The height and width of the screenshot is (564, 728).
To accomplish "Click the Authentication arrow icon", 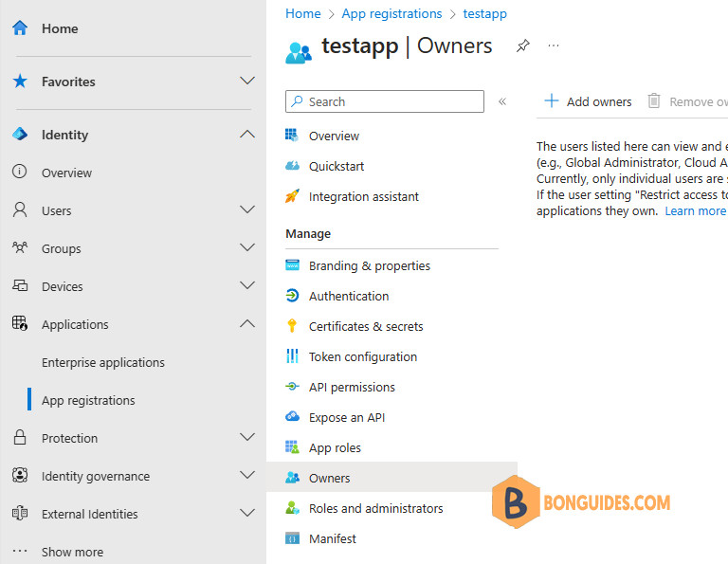I will [292, 295].
